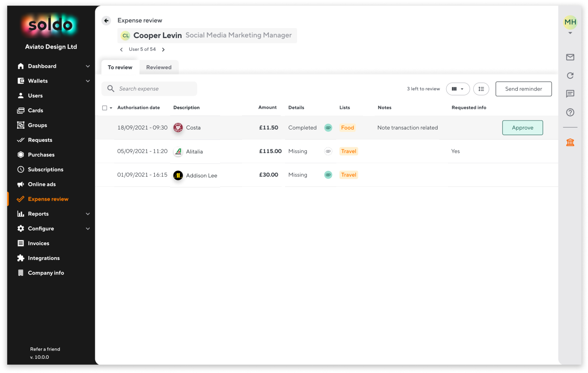Image resolution: width=588 pixels, height=373 pixels.
Task: Open the Subscriptions section
Action: coord(45,169)
